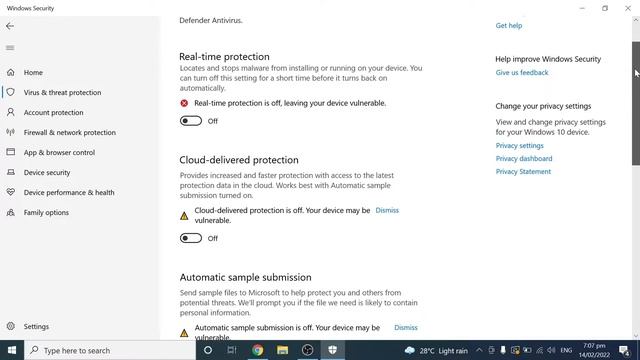Click the Real-time protection heading
Screen dimensions: 640x360
click(x=224, y=56)
